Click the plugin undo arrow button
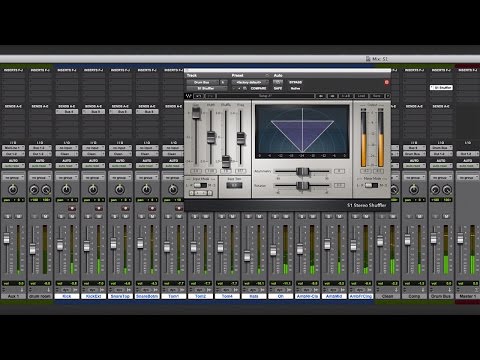This screenshot has width=480, height=360. coord(198,96)
